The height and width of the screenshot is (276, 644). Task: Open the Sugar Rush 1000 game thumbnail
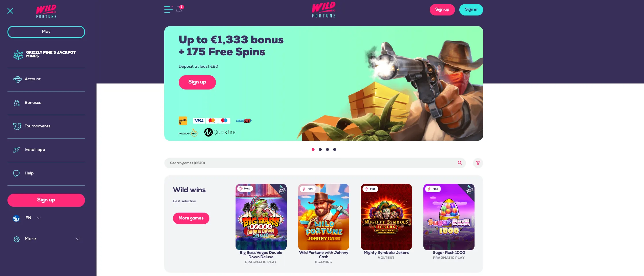tap(449, 217)
